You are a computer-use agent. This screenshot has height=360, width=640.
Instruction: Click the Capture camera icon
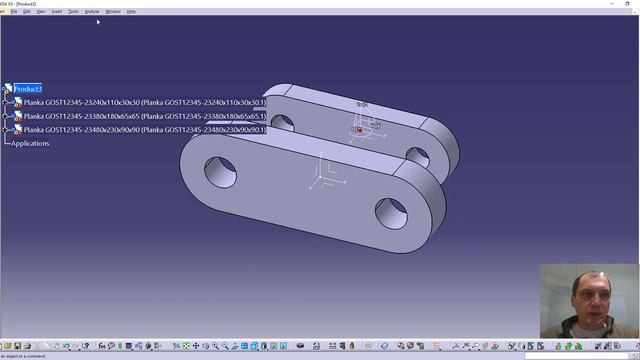(300, 346)
